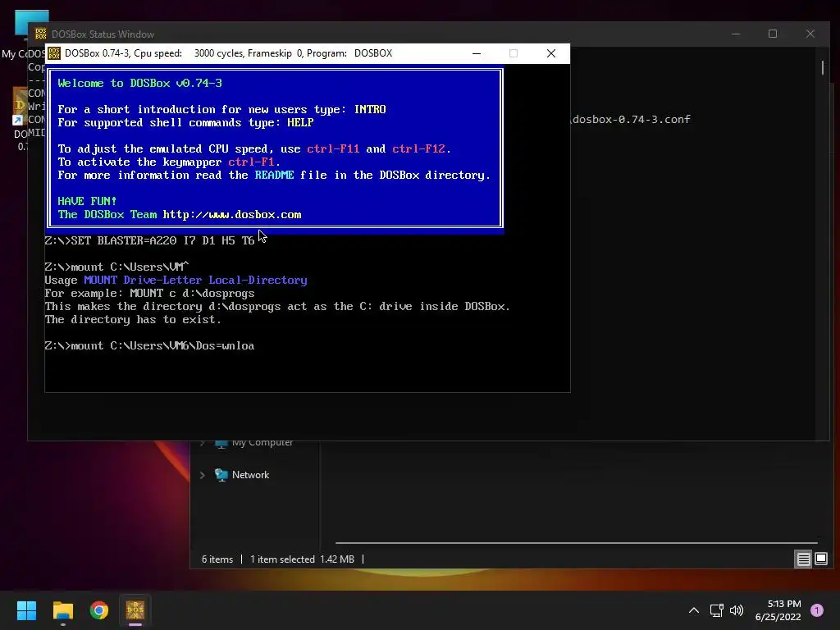Minimize the DOSBox Status Window
840x630 pixels.
736,34
